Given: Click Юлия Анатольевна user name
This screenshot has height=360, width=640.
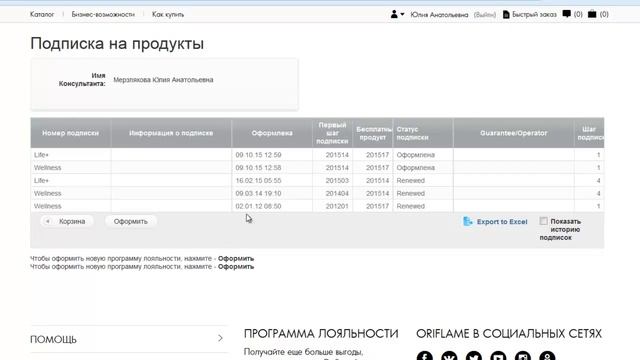Looking at the screenshot, I should pyautogui.click(x=439, y=15).
